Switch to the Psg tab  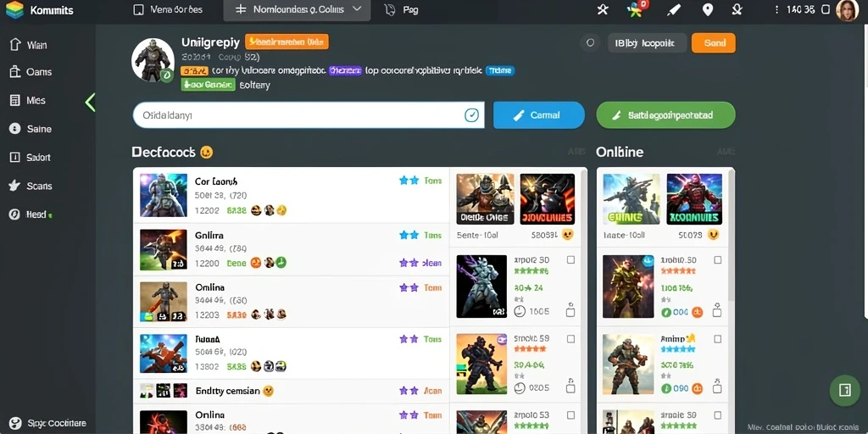click(401, 10)
